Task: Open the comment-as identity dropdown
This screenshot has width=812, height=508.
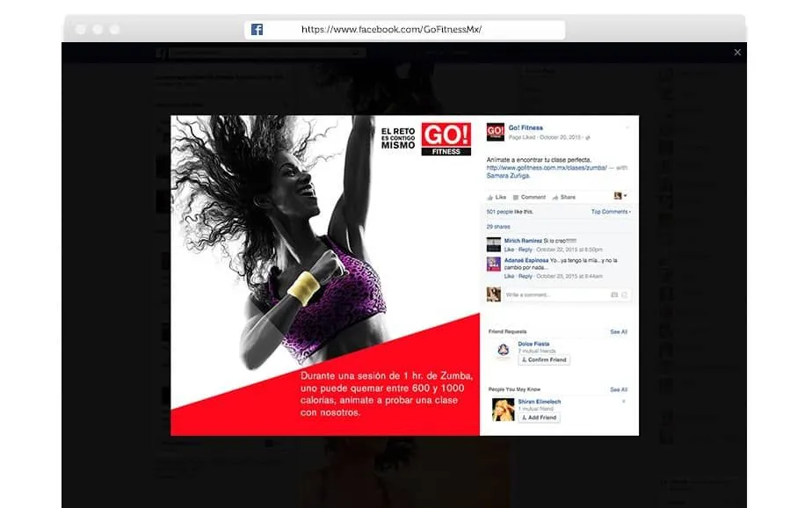Action: point(620,196)
